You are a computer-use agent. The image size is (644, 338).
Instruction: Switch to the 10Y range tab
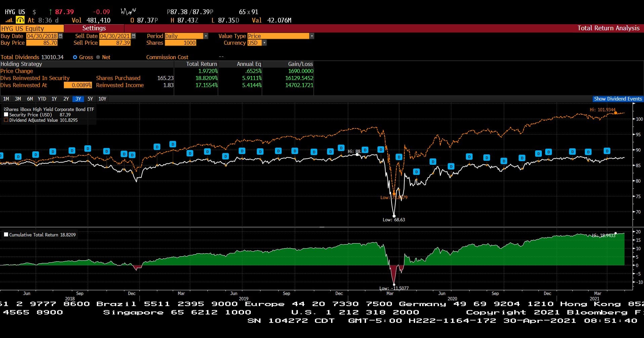point(102,99)
